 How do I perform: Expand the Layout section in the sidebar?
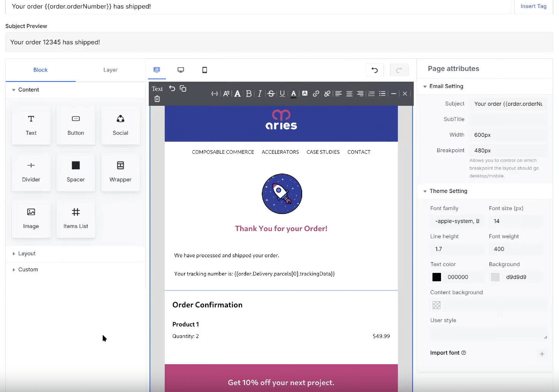click(x=27, y=253)
